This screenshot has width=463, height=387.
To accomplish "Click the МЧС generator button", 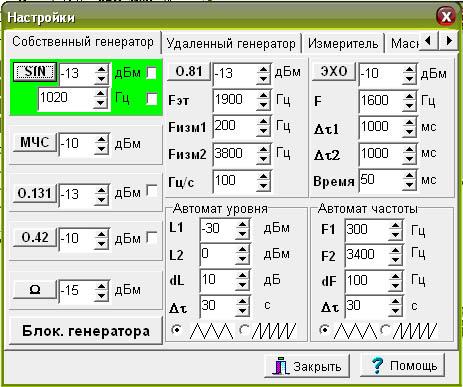I will pyautogui.click(x=35, y=142).
